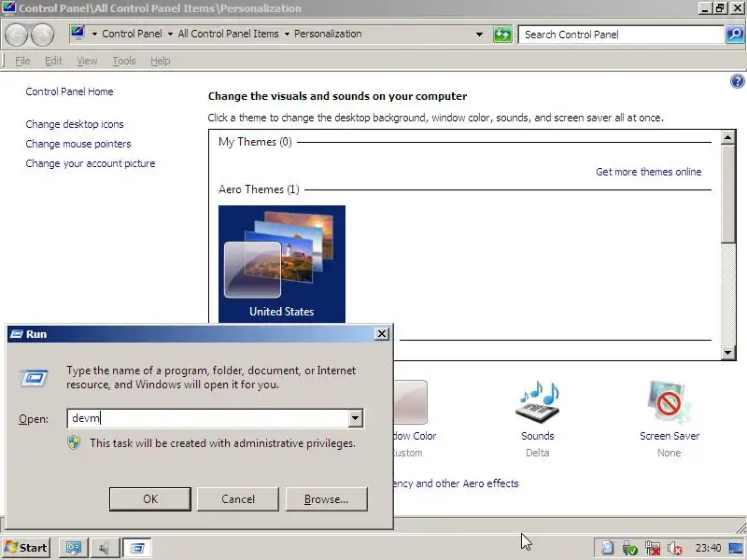Screen dimensions: 747x560
Task: Click the Personalization icon in address bar
Action: [x=78, y=34]
